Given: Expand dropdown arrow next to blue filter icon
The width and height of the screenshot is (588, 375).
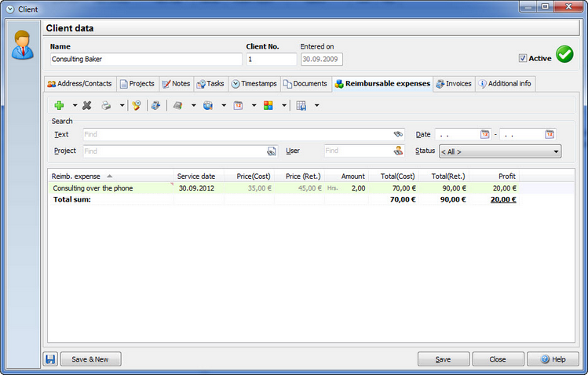Looking at the screenshot, I should click(x=224, y=106).
